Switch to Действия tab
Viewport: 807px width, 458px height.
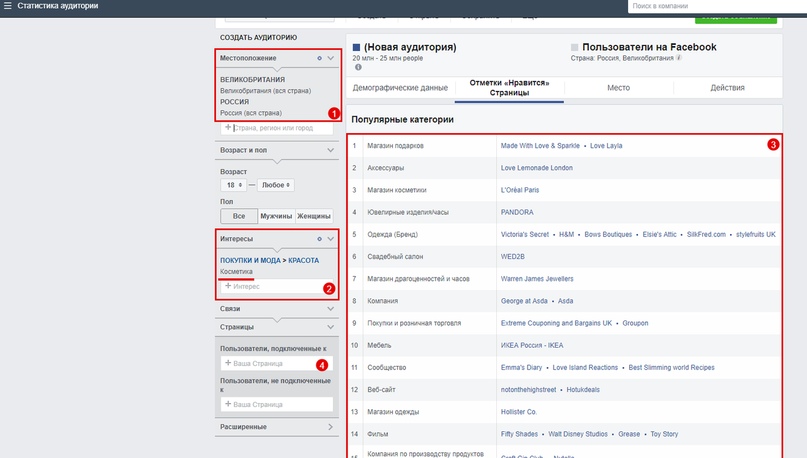click(728, 88)
